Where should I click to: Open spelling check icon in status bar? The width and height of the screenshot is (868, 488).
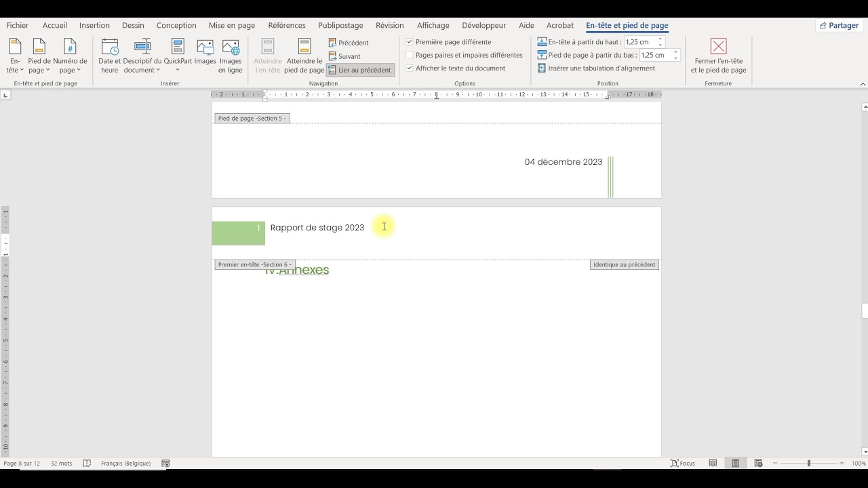pyautogui.click(x=87, y=464)
